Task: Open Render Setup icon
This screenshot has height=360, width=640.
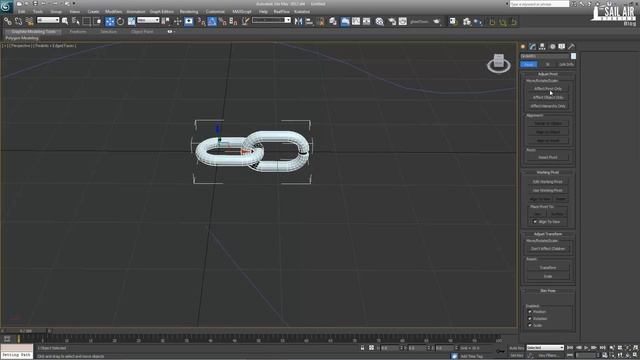Action: [x=391, y=21]
